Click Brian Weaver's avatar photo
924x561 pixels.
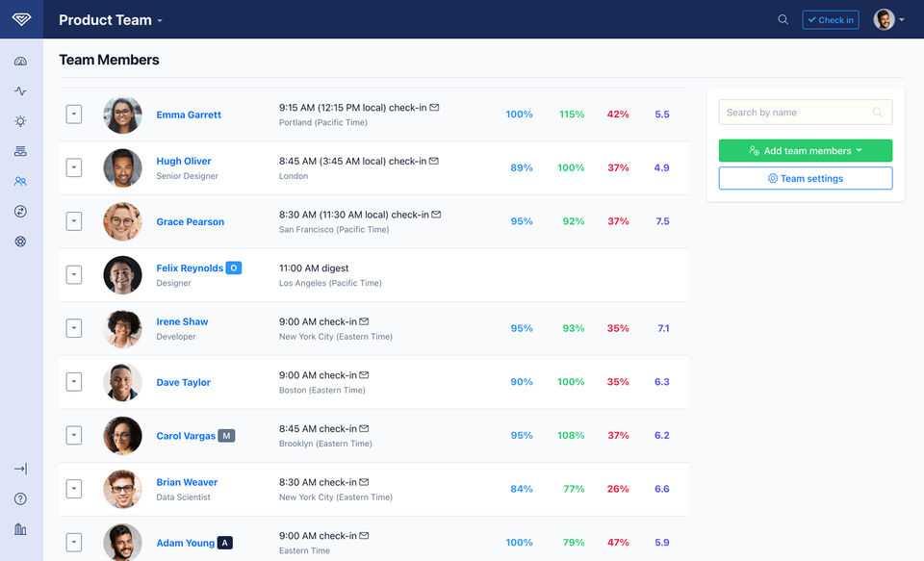pyautogui.click(x=122, y=489)
